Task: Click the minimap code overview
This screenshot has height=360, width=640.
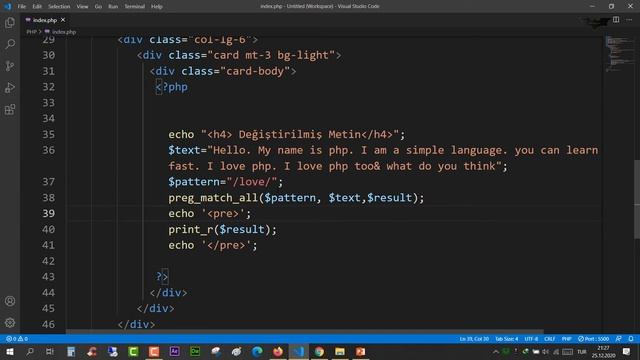Action: click(x=619, y=53)
